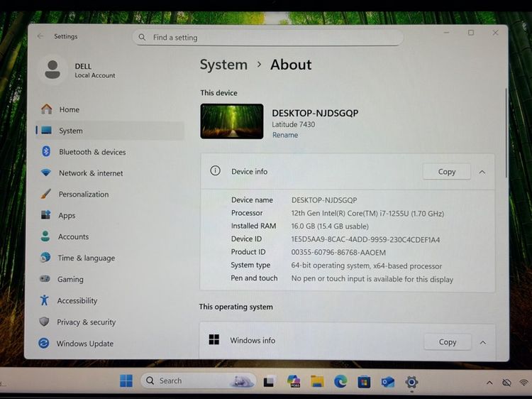Click the DESKTOP-NJDSGQP heading
Screen dimensions: 532x399
tap(315, 113)
